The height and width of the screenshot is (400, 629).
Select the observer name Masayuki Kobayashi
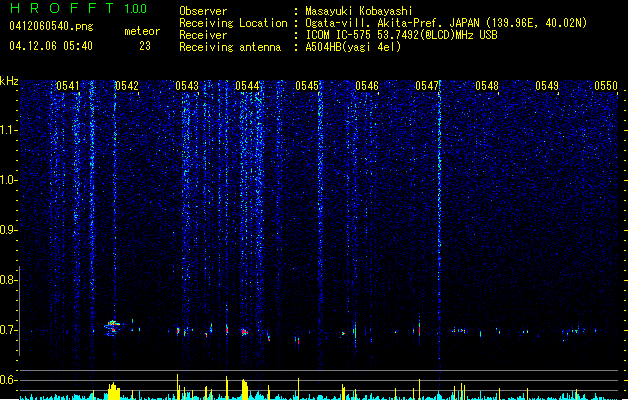359,11
